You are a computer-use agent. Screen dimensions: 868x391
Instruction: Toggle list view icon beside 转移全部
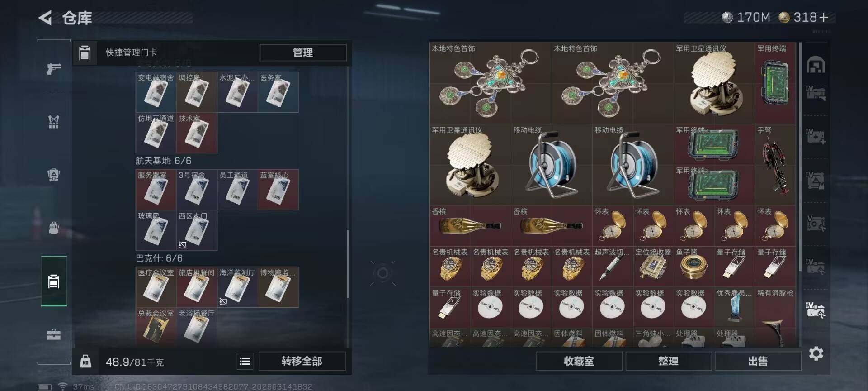(245, 361)
